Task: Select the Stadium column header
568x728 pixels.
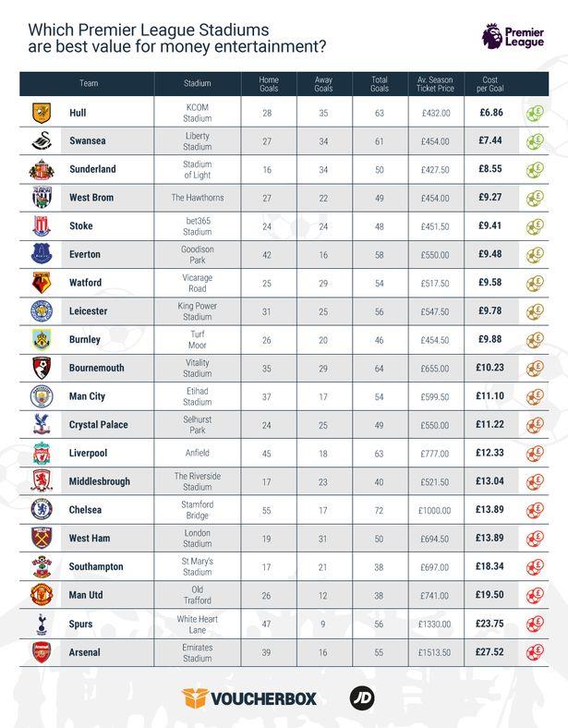Action: click(197, 84)
